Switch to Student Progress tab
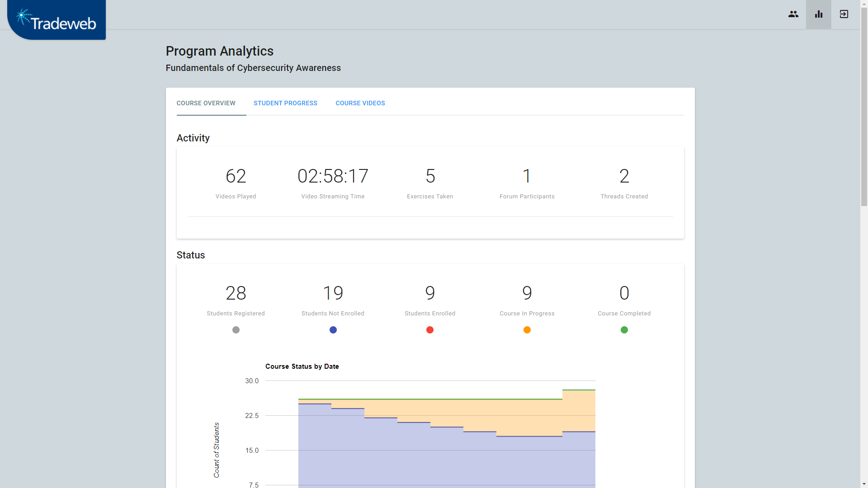Screen dimensions: 868x488 (285, 103)
